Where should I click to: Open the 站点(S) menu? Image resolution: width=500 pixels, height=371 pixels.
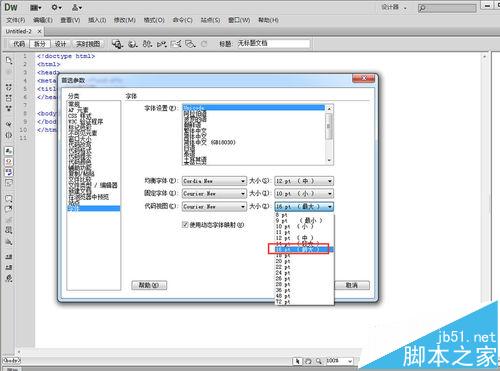[x=210, y=20]
